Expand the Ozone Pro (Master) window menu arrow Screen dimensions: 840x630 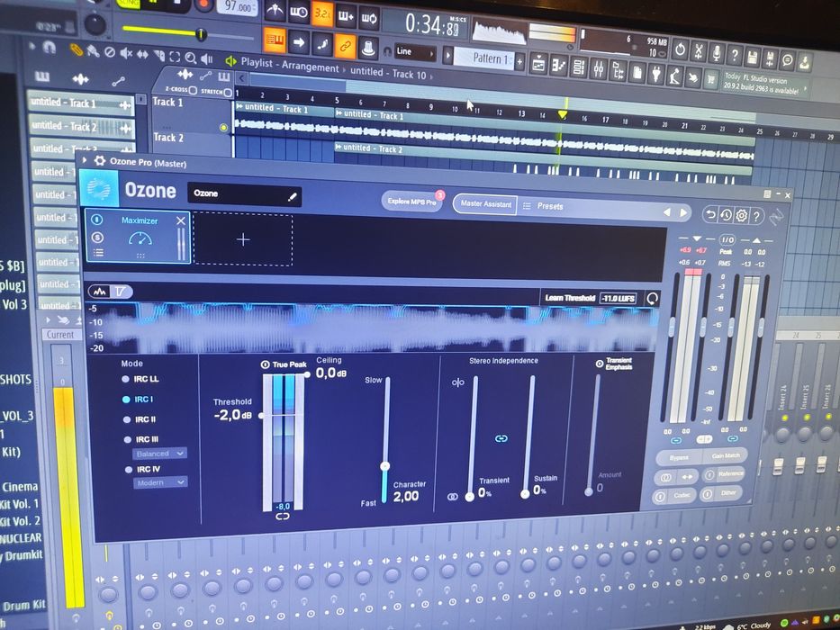tap(85, 159)
